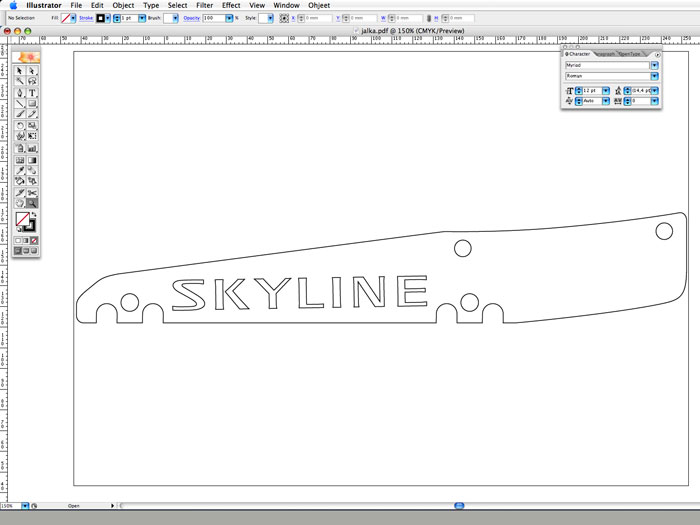Viewport: 700px width, 525px height.
Task: Set paint mode to None
Action: coord(34,240)
